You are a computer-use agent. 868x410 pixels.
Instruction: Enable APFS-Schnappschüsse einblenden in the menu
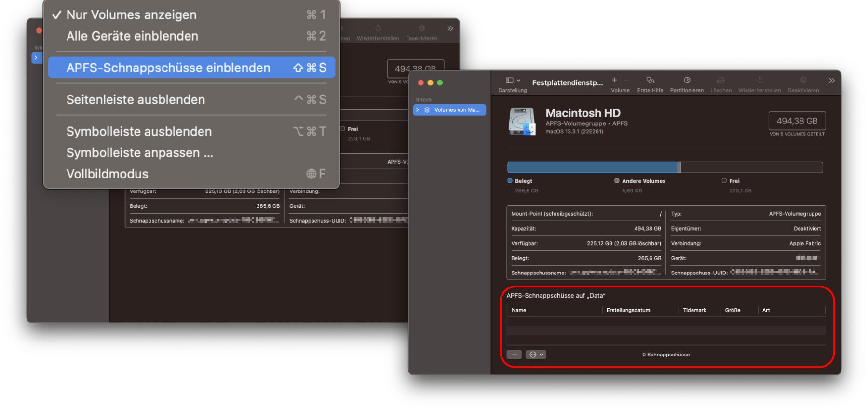pos(168,68)
